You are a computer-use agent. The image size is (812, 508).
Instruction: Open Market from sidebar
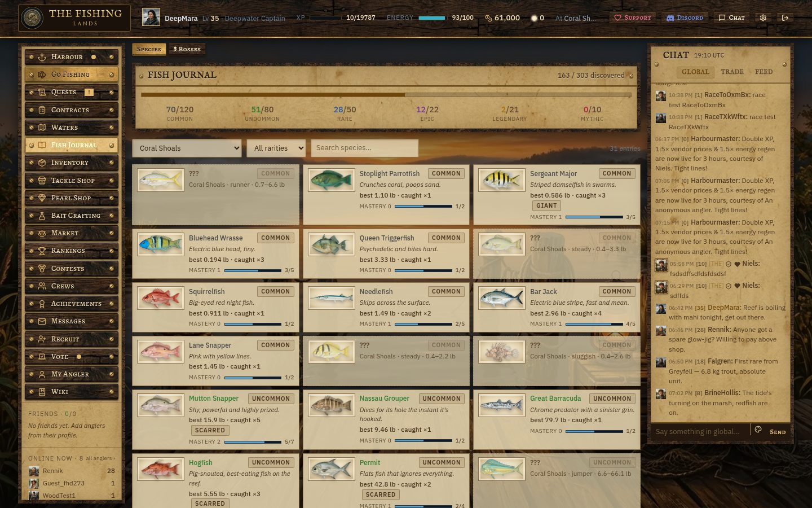[x=72, y=233]
